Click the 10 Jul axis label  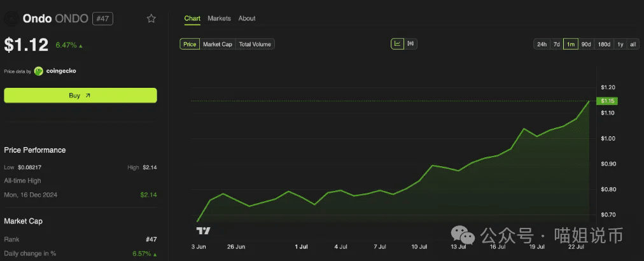(x=419, y=246)
